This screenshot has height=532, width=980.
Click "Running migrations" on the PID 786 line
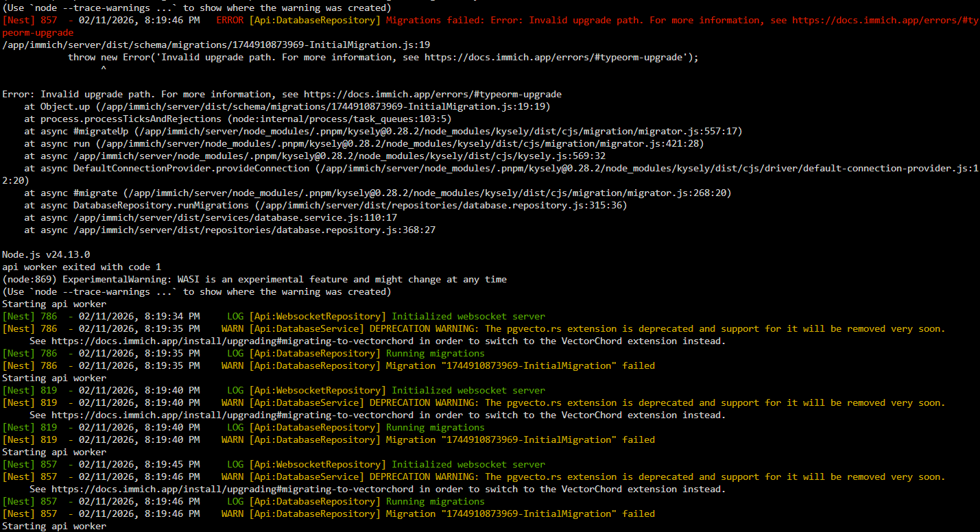coord(435,354)
